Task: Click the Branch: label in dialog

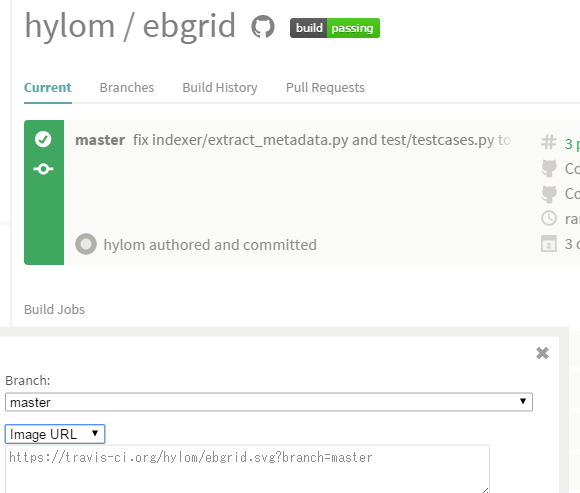Action: coord(28,381)
